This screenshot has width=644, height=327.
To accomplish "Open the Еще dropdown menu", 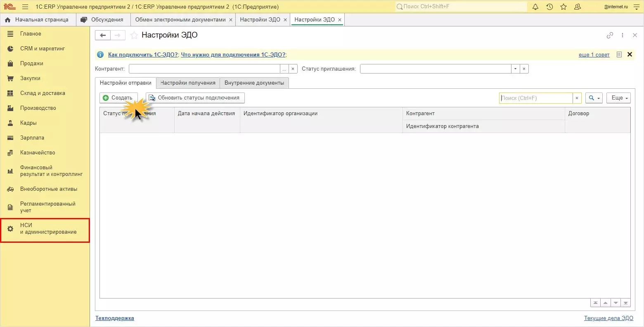I will [x=618, y=98].
